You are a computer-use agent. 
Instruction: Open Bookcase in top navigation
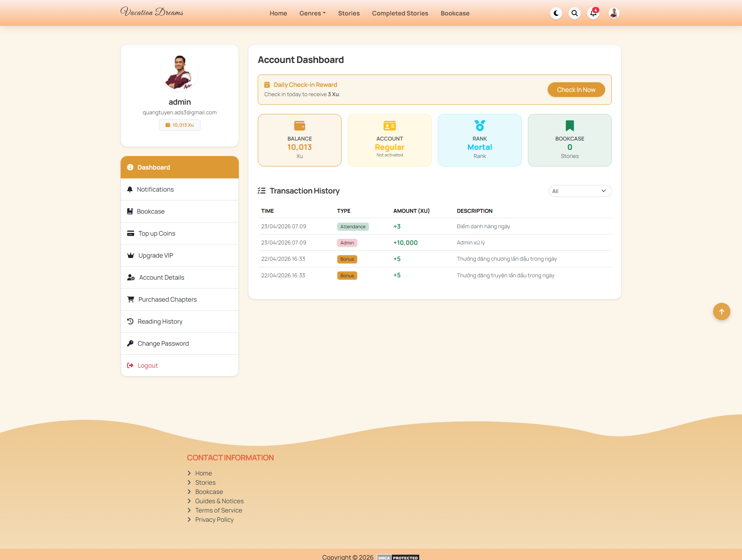pos(455,13)
